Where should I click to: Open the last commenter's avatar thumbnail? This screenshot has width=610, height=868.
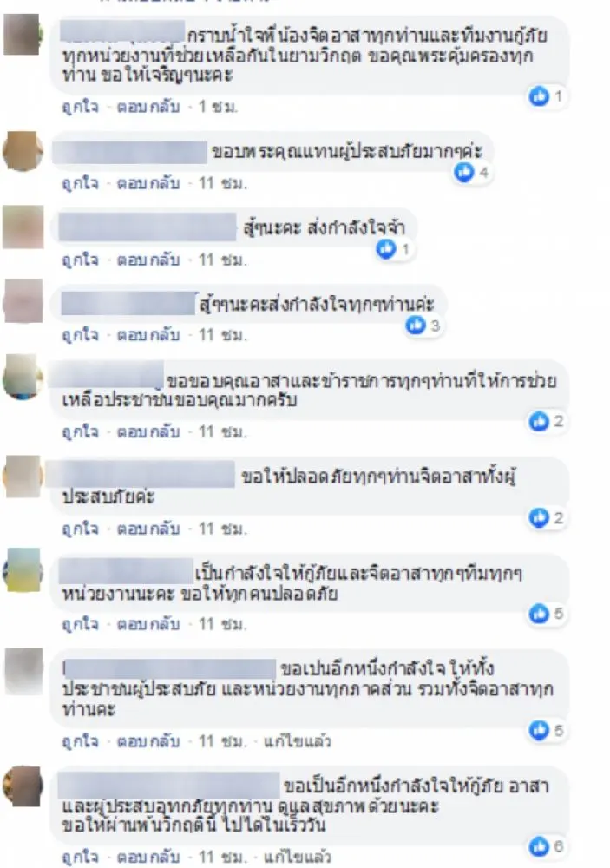click(x=23, y=786)
